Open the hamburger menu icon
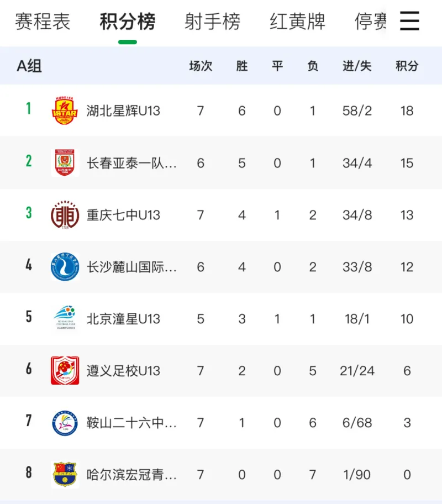 [x=409, y=22]
